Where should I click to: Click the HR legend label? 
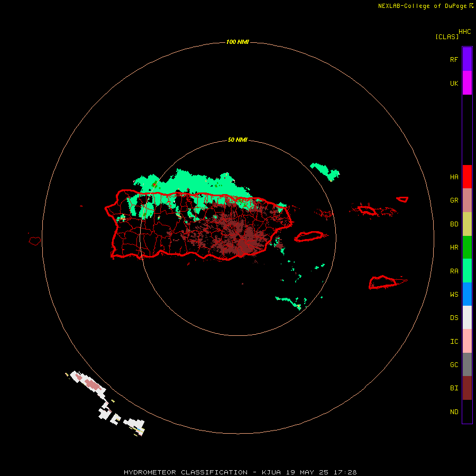454,248
